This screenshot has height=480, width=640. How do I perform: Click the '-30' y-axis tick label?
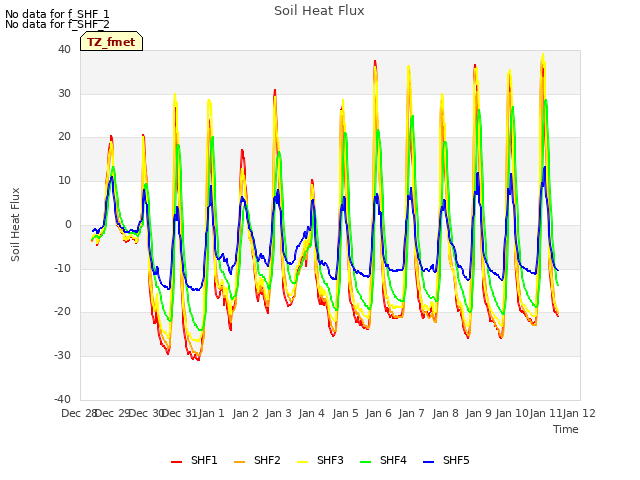coord(63,356)
